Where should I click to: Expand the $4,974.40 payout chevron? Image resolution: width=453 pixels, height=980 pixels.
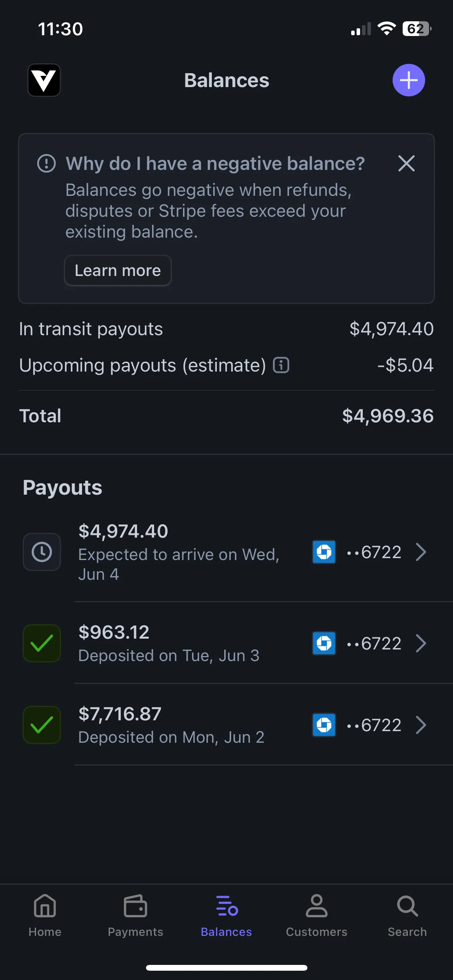tap(421, 552)
